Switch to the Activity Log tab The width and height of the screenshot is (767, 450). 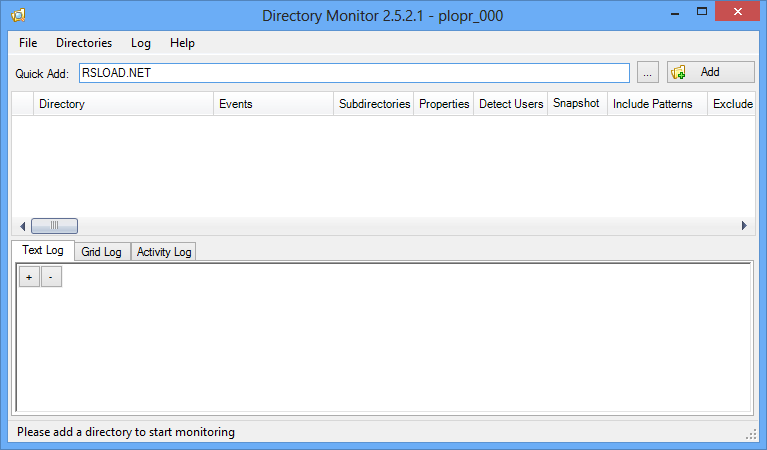tap(164, 252)
